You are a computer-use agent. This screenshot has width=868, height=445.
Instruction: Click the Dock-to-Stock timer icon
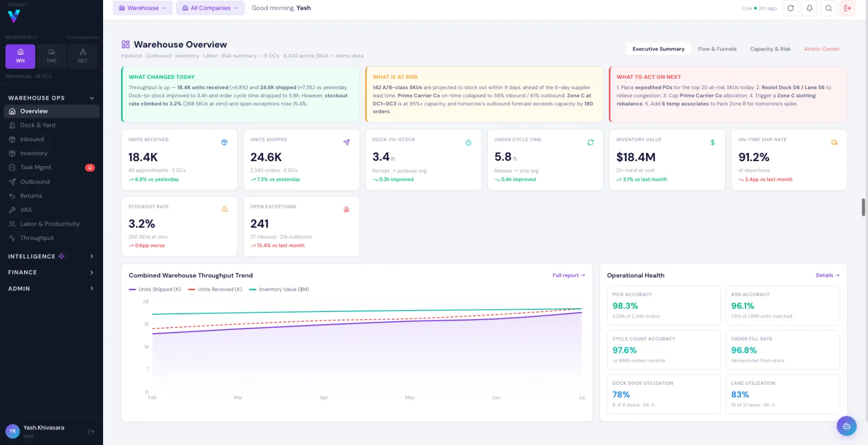(x=469, y=143)
